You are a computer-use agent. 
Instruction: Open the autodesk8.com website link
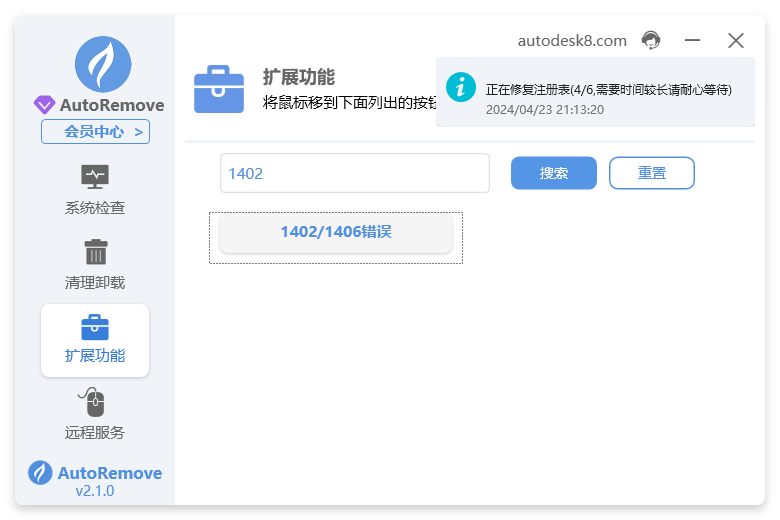pyautogui.click(x=572, y=41)
